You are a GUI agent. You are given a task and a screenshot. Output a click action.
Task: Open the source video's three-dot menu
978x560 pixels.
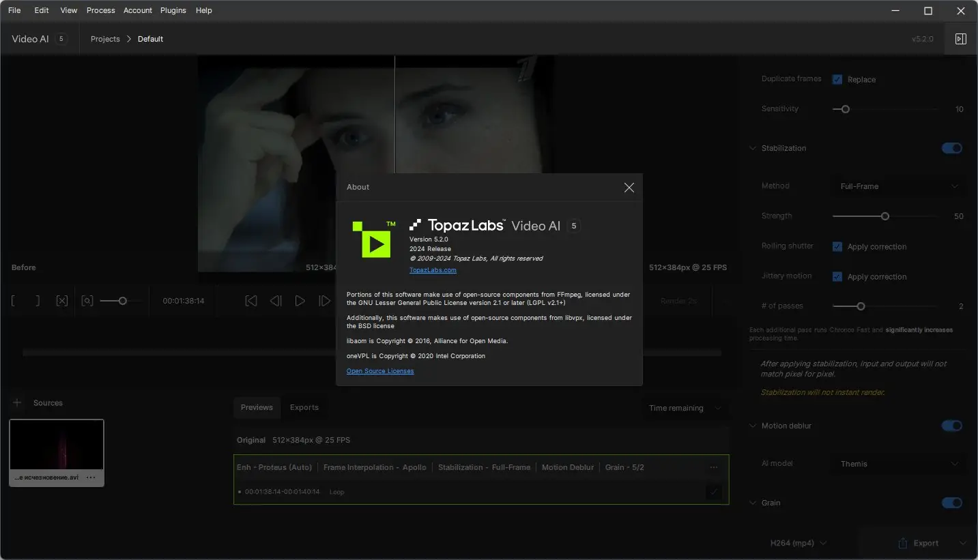tap(91, 477)
